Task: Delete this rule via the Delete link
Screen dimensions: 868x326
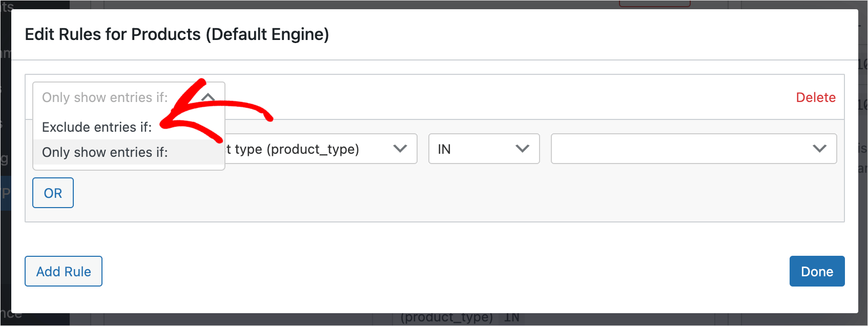Action: point(816,97)
